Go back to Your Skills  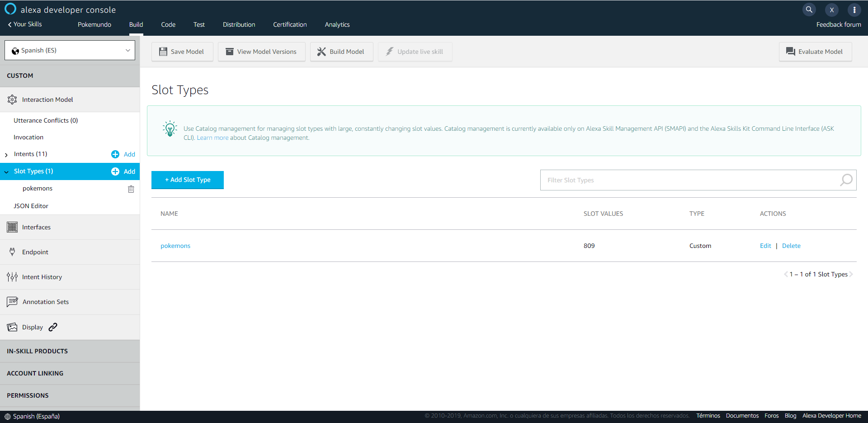25,24
